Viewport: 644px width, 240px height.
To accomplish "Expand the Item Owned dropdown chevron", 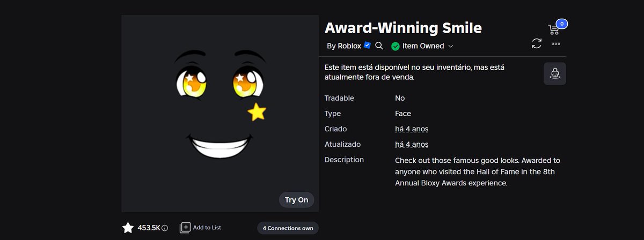I will pos(451,46).
